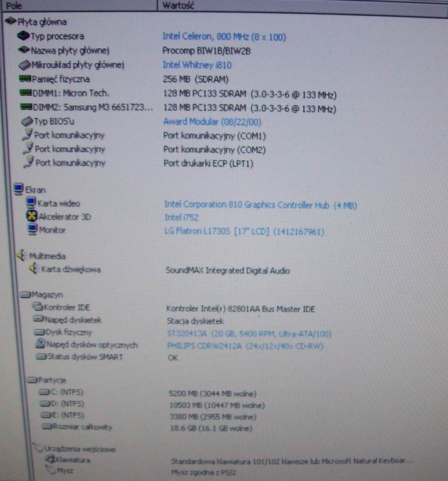Screen dimensions: 448x481
Task: Select the 3380 MB (2955 MB wolne) value
Action: (213, 416)
